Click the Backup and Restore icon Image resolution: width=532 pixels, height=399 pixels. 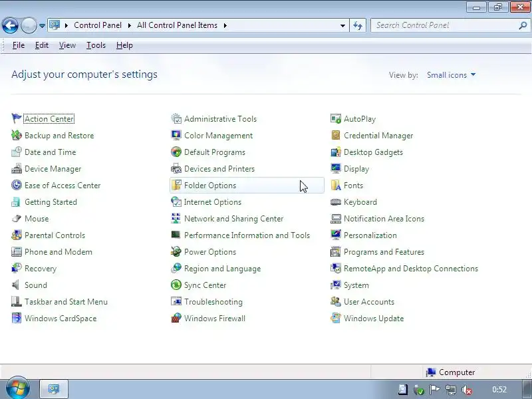pyautogui.click(x=16, y=136)
